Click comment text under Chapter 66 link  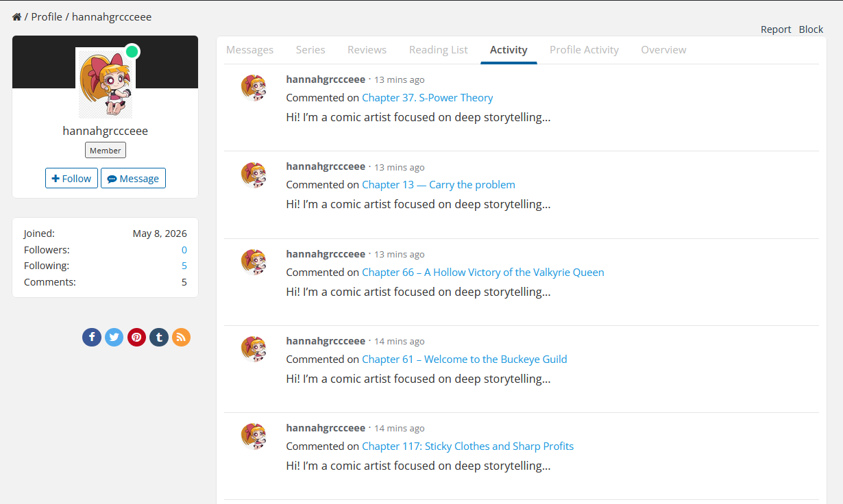click(418, 292)
